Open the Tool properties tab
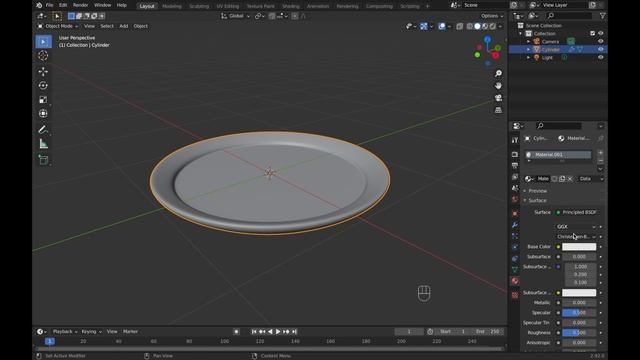Image resolution: width=640 pixels, height=360 pixels. point(515,140)
